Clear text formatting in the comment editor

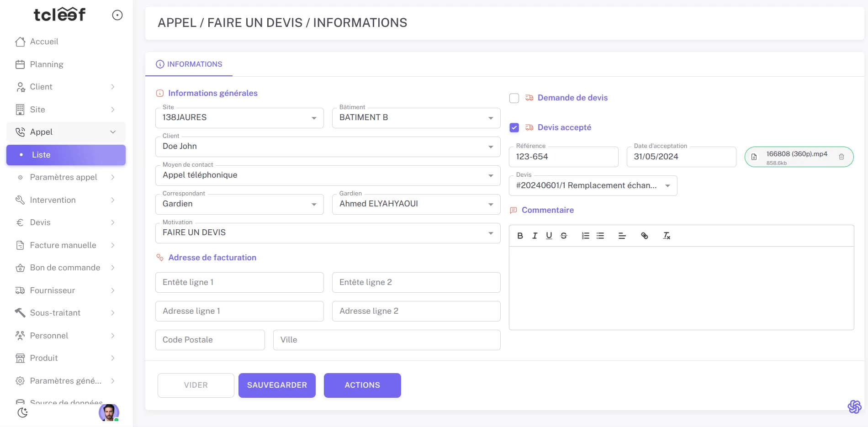pos(666,236)
